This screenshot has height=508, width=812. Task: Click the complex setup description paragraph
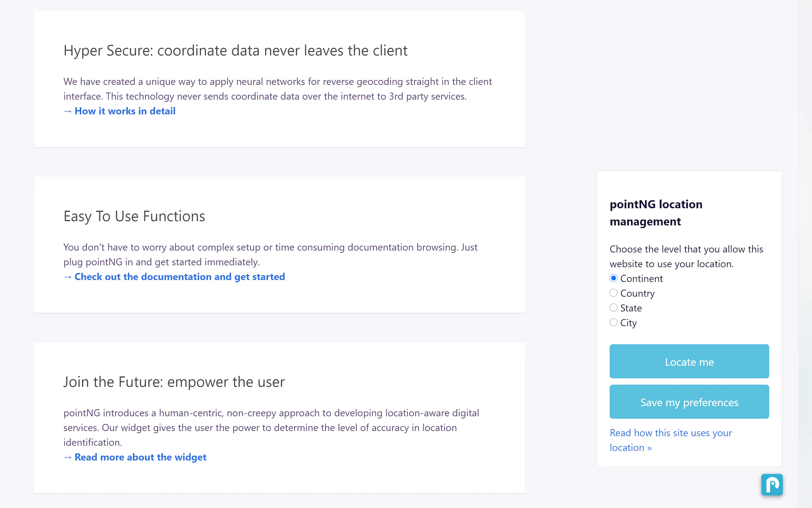tap(270, 255)
